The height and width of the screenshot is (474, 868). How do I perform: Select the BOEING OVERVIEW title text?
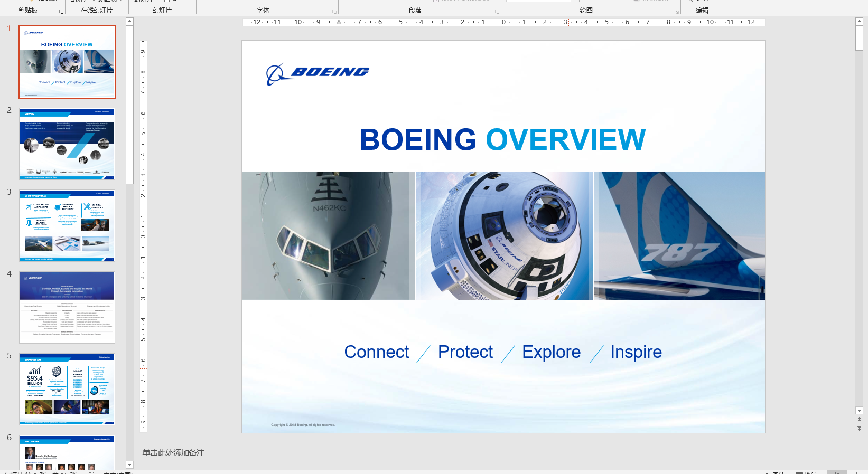(x=502, y=140)
